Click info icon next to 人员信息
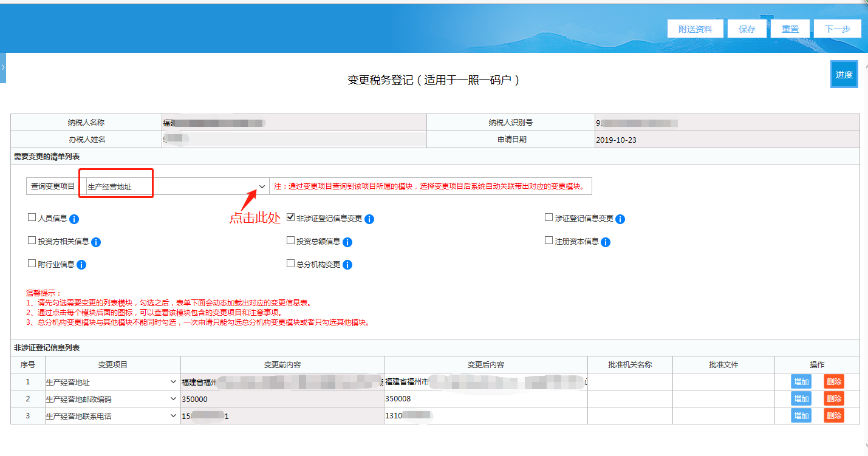 (74, 219)
